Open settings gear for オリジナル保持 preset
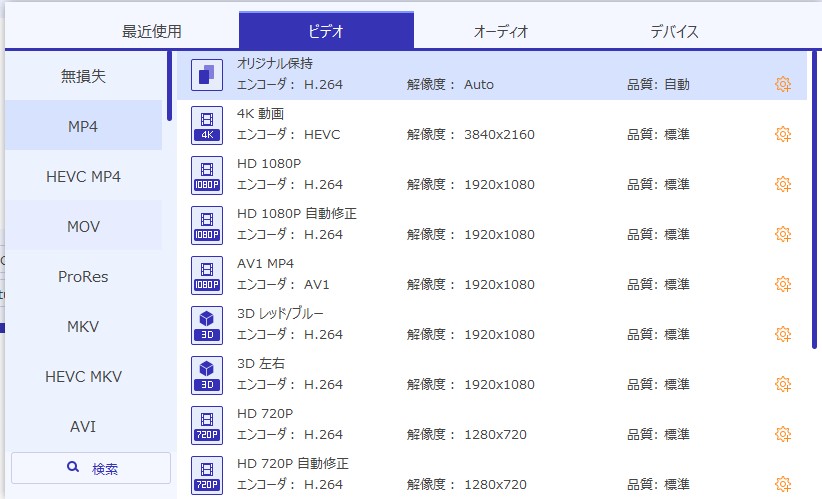The image size is (822, 499). tap(783, 84)
